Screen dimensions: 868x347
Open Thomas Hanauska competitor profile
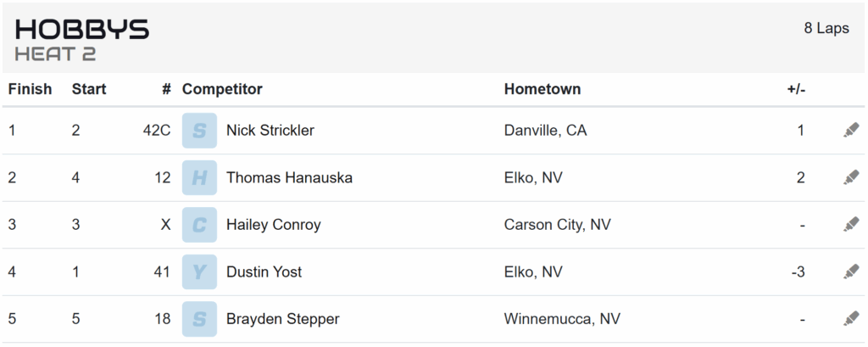tap(289, 177)
